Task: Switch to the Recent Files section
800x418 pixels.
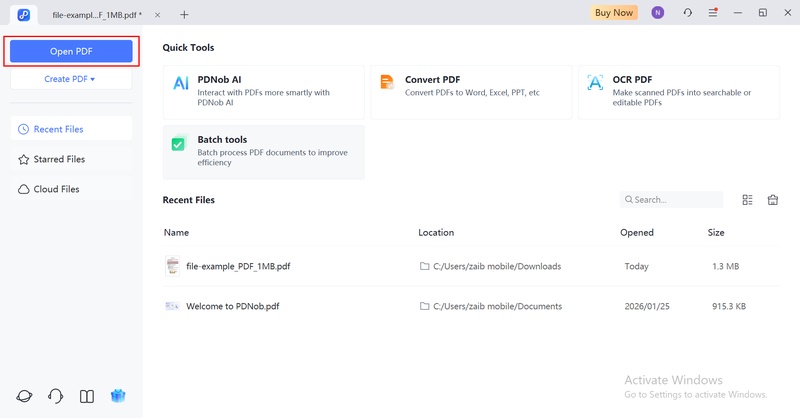Action: 59,129
